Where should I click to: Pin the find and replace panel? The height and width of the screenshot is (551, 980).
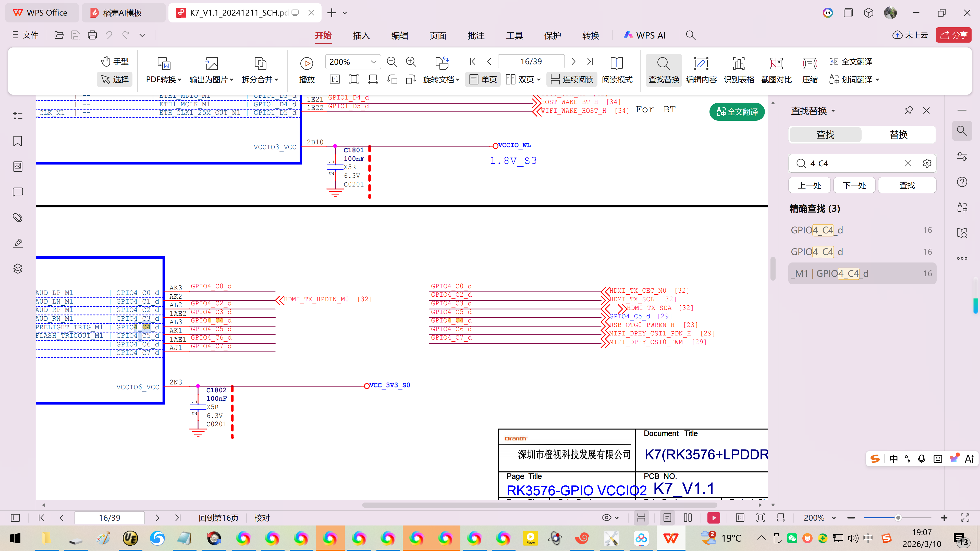(909, 111)
